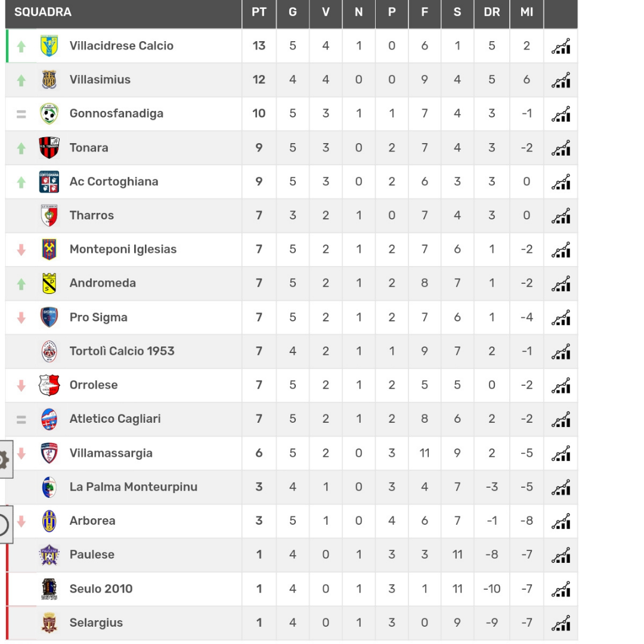Click the Ac Cortoghiana team logo
Image resolution: width=644 pixels, height=644 pixels.
point(49,182)
